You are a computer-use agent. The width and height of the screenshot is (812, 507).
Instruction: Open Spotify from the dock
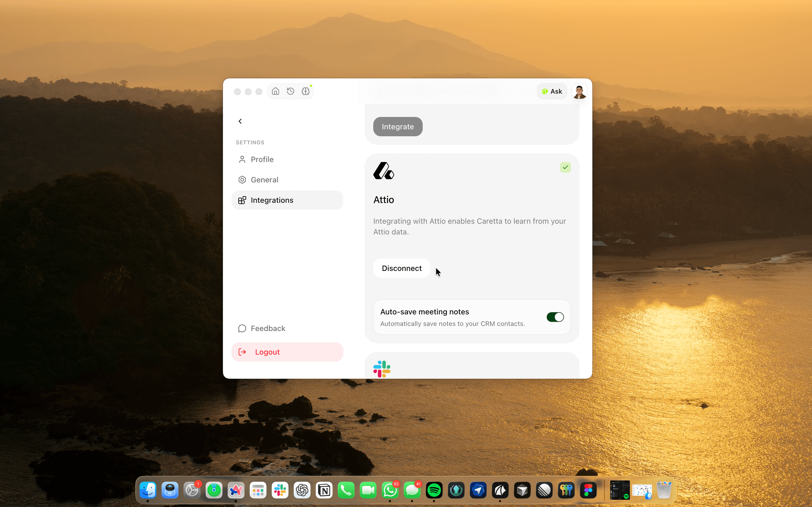click(x=434, y=490)
